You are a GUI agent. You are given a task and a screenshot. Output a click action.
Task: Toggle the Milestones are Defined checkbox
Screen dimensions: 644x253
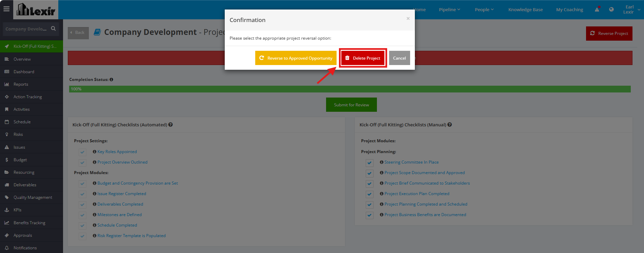click(82, 215)
